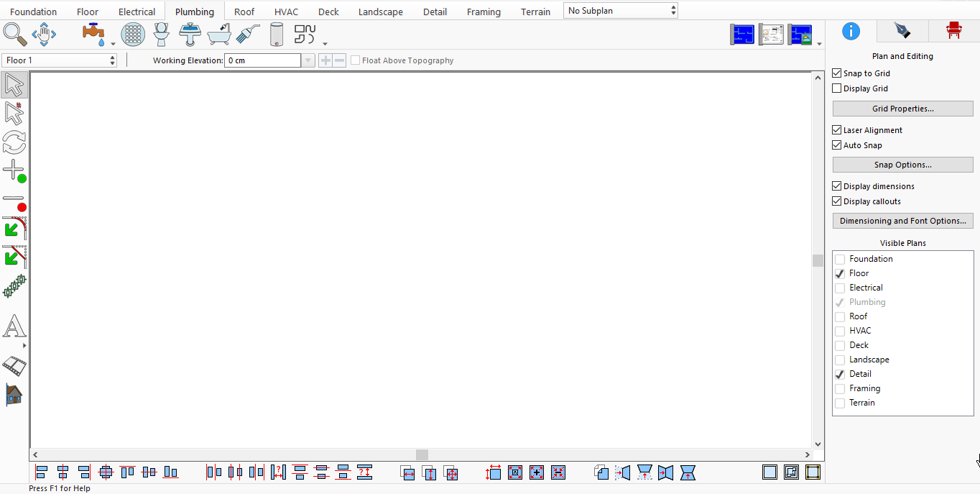The width and height of the screenshot is (980, 494).
Task: Disable the Auto Snap checkbox
Action: point(836,145)
